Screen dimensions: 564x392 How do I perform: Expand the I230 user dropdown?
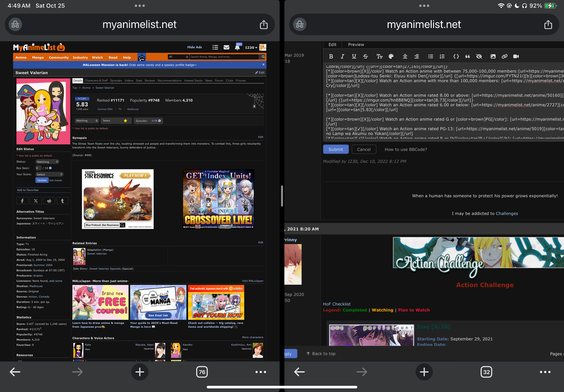(x=251, y=48)
